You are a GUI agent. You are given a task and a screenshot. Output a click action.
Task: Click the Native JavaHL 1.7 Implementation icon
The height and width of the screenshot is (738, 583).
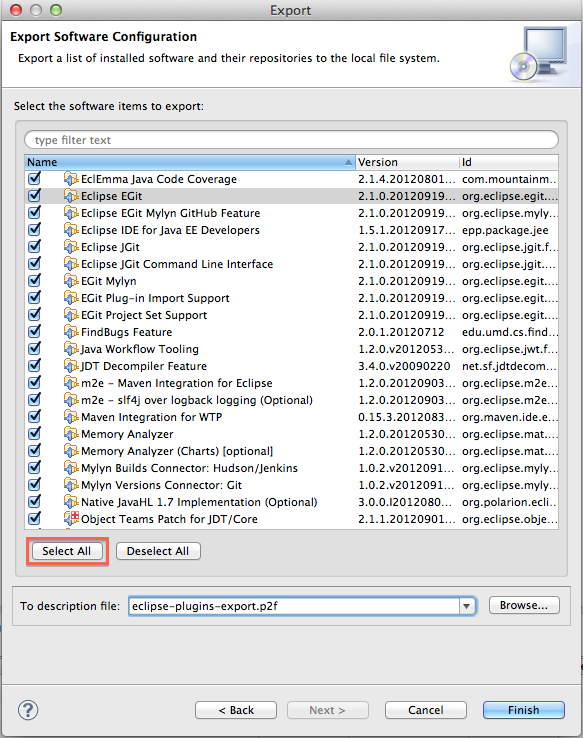tap(71, 502)
